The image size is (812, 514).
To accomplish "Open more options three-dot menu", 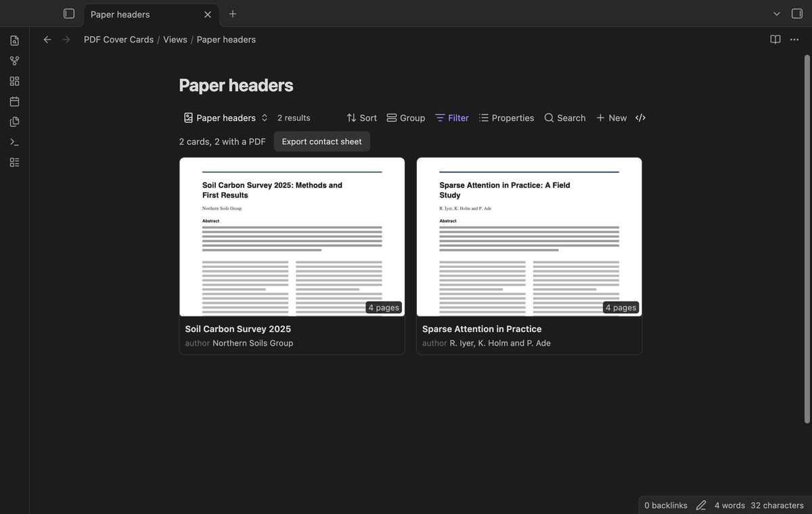I will point(794,39).
